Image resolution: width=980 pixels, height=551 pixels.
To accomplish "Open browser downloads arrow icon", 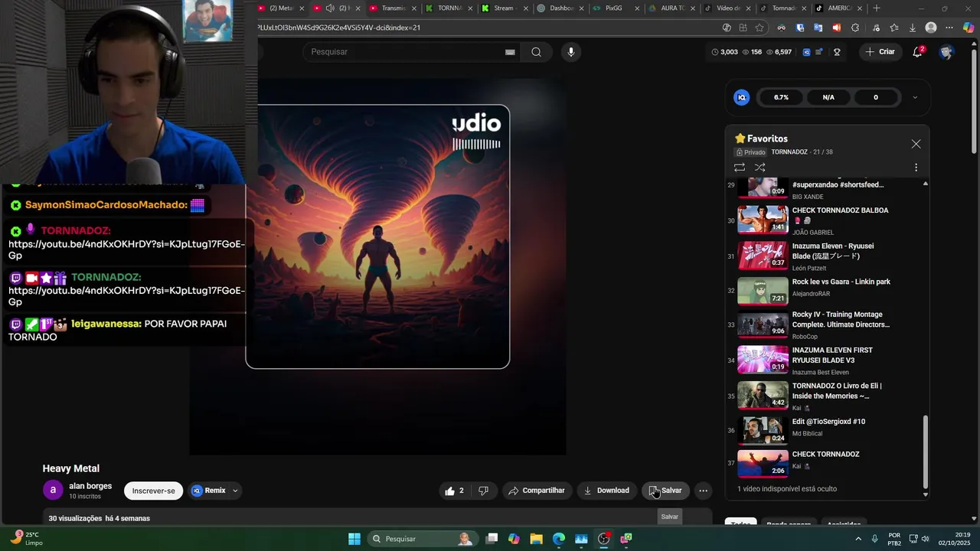I will pos(913,28).
